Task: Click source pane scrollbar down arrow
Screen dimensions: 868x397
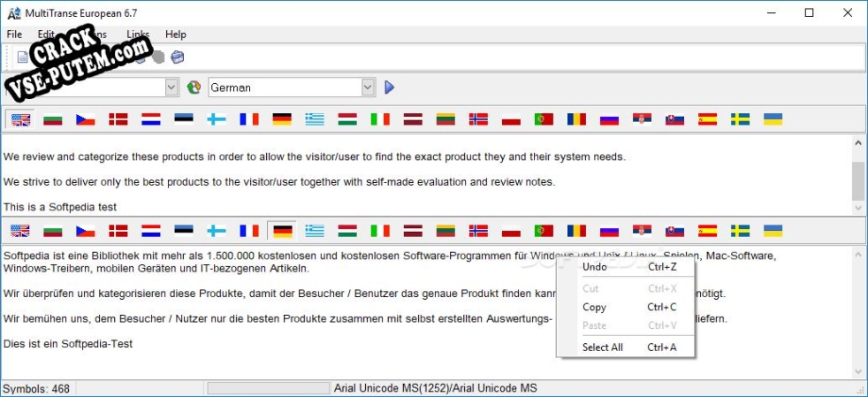Action: (858, 208)
